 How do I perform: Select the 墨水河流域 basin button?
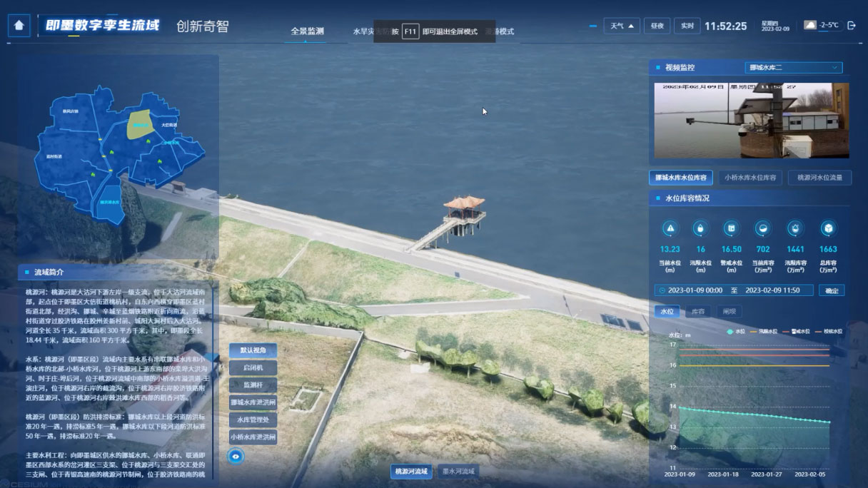tap(458, 472)
